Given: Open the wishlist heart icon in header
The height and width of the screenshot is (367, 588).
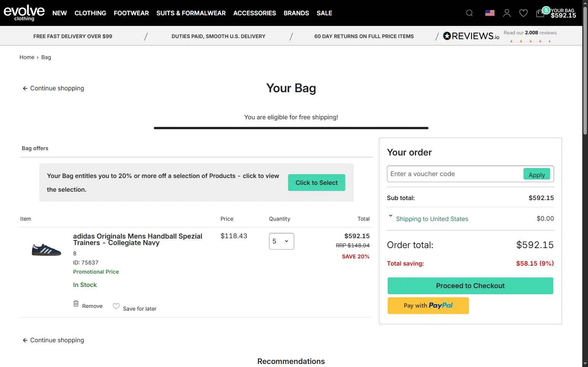Looking at the screenshot, I should [x=524, y=13].
